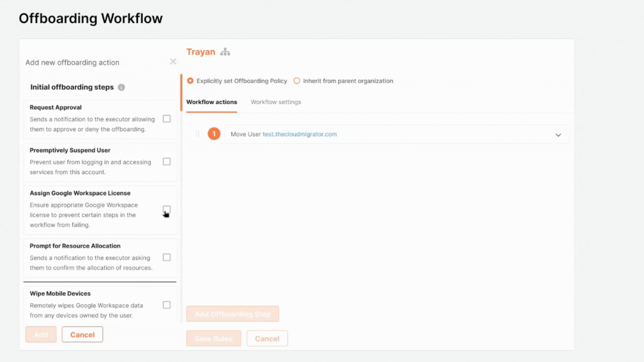This screenshot has height=362, width=644.
Task: Click the info icon beside Initial offboarding steps
Action: tap(121, 87)
